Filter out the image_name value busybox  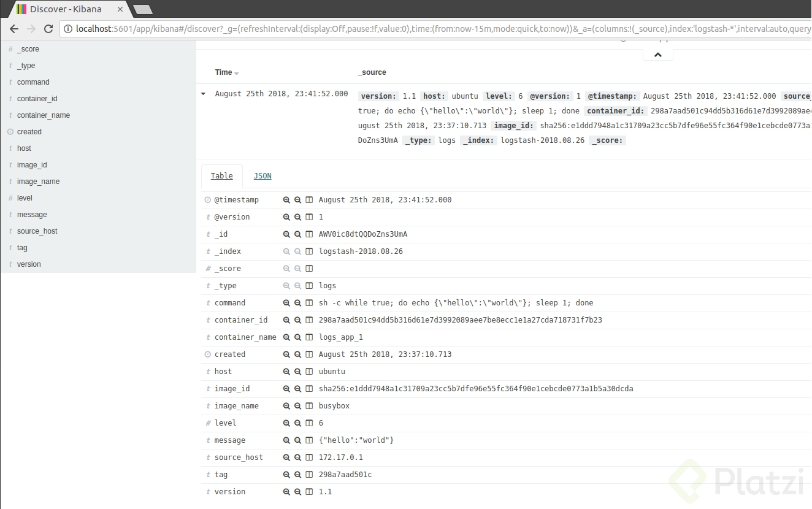click(x=298, y=406)
